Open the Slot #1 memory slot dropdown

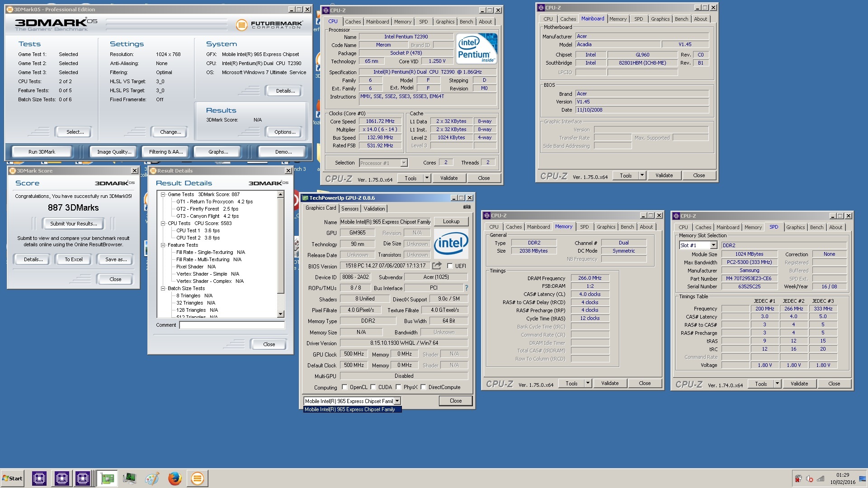(713, 245)
